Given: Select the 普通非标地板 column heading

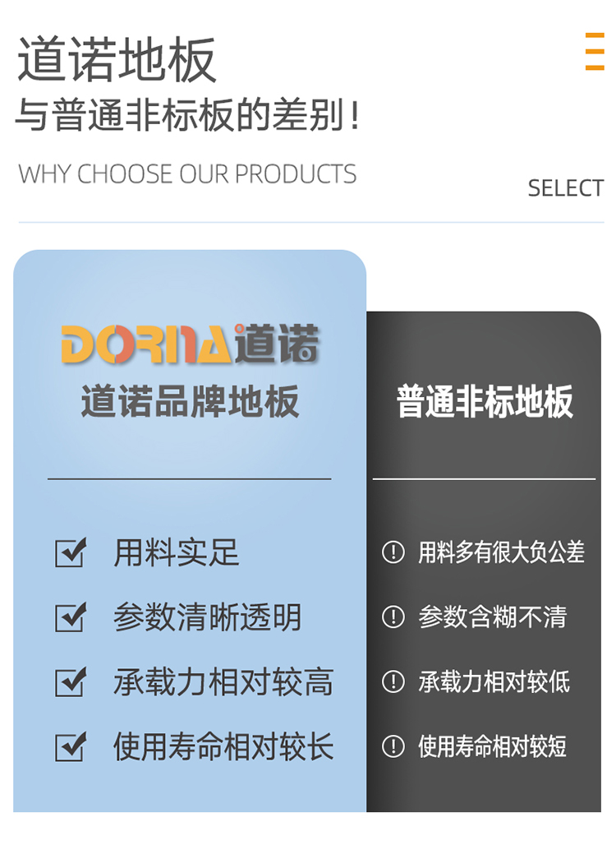Looking at the screenshot, I should click(485, 401).
